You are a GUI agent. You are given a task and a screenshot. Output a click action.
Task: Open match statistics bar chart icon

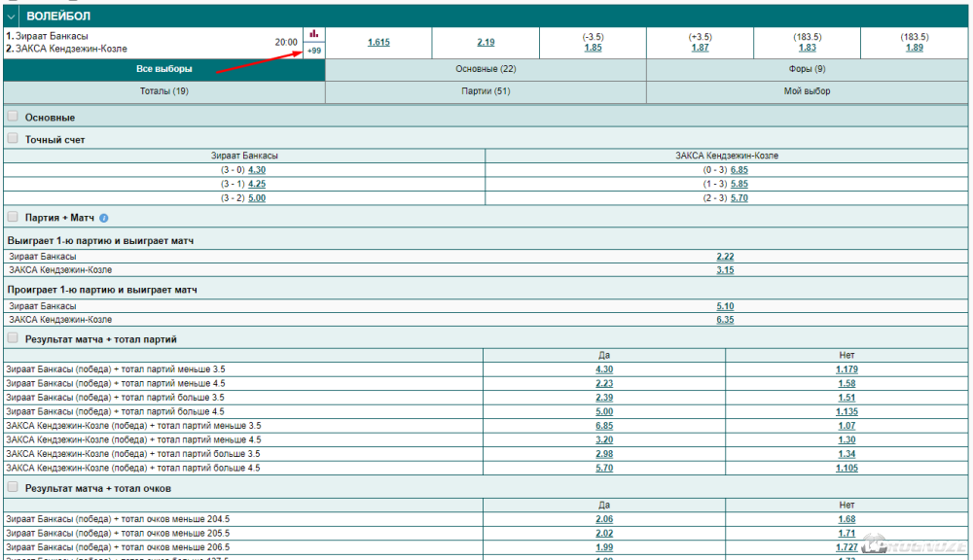pos(313,34)
